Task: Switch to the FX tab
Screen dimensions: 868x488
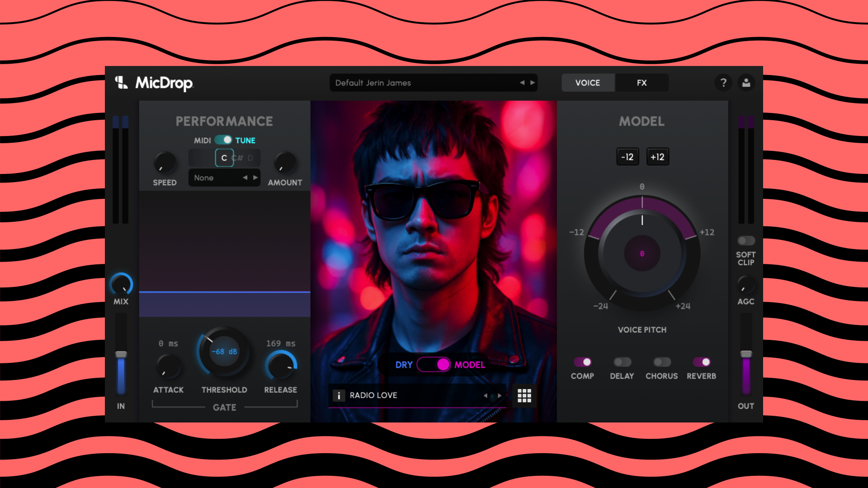Action: [642, 83]
